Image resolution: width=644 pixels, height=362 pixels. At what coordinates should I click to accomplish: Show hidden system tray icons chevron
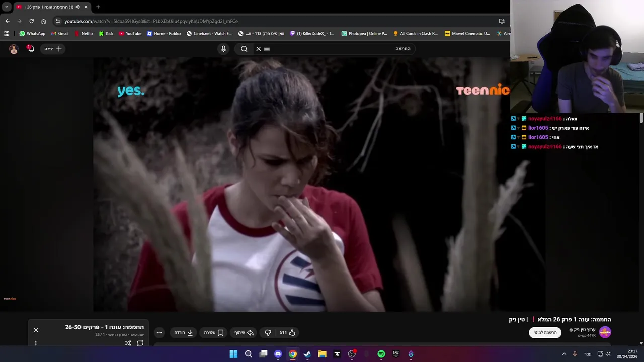(x=564, y=354)
